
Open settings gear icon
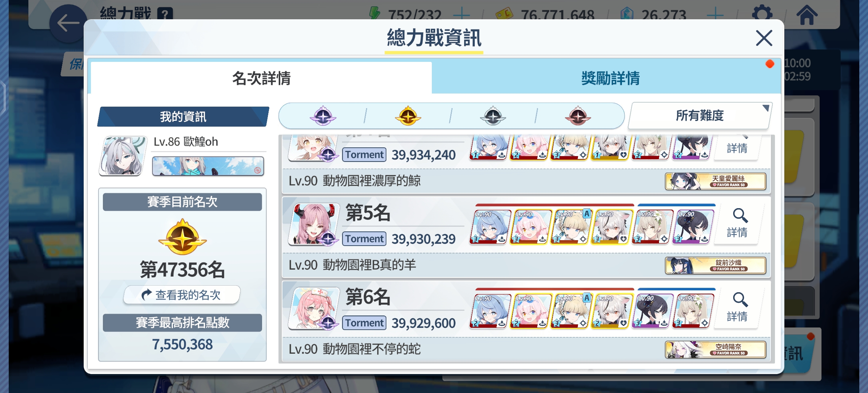click(762, 15)
